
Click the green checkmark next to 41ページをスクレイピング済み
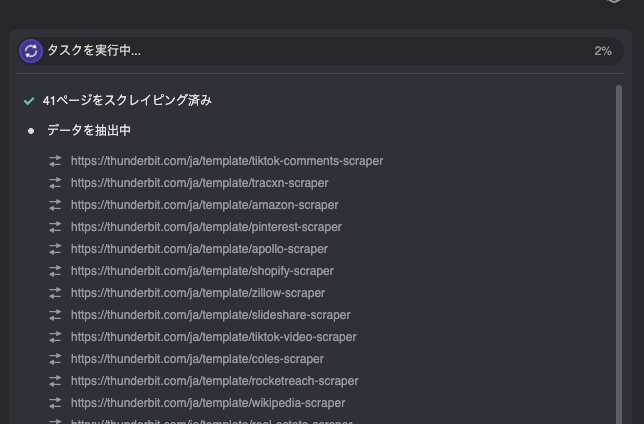[30, 101]
